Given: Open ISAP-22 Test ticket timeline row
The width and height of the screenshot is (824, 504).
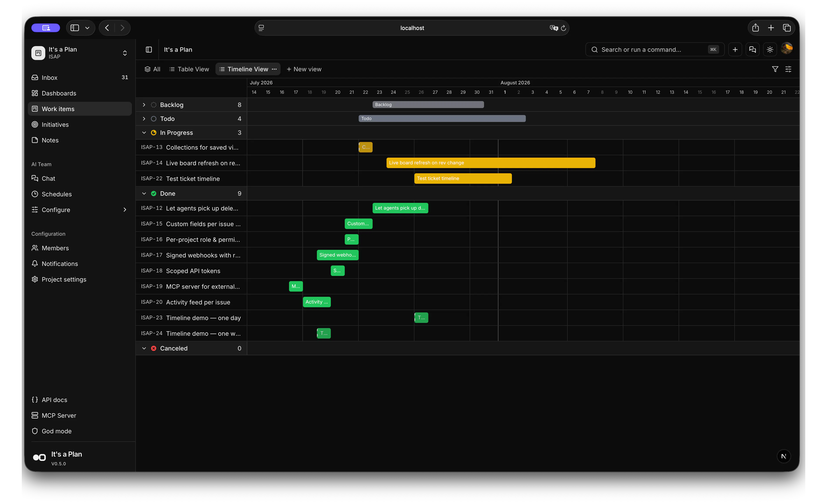Looking at the screenshot, I should 191,179.
